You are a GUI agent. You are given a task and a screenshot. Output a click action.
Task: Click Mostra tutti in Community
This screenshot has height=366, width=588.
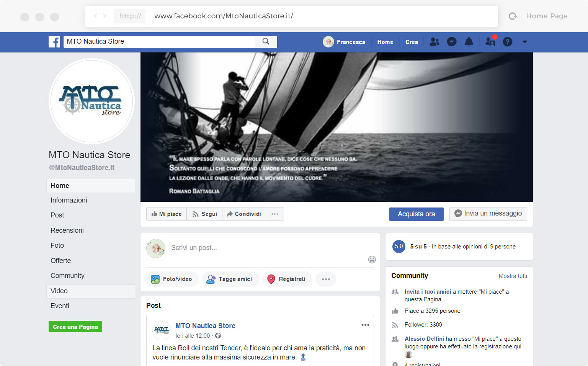click(x=513, y=276)
